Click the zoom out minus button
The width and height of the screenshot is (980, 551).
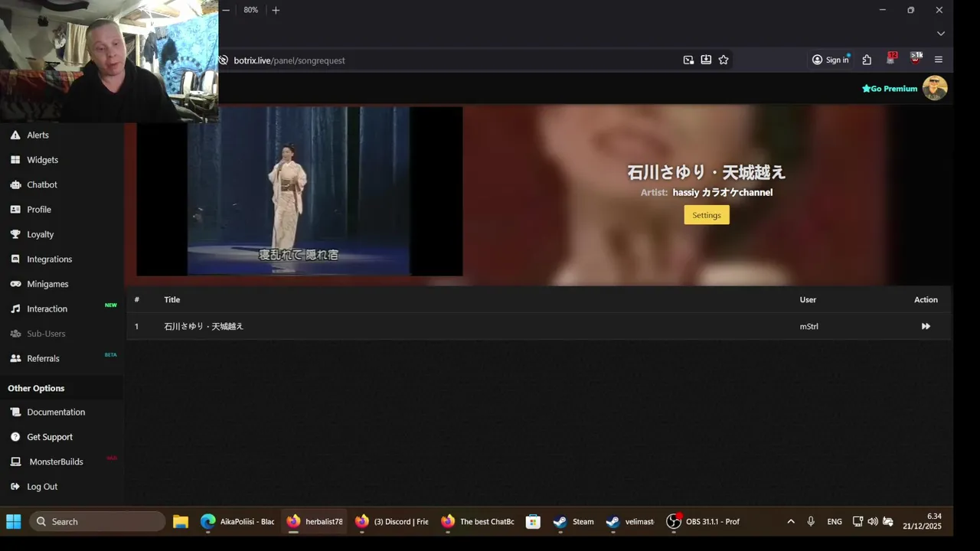(226, 10)
